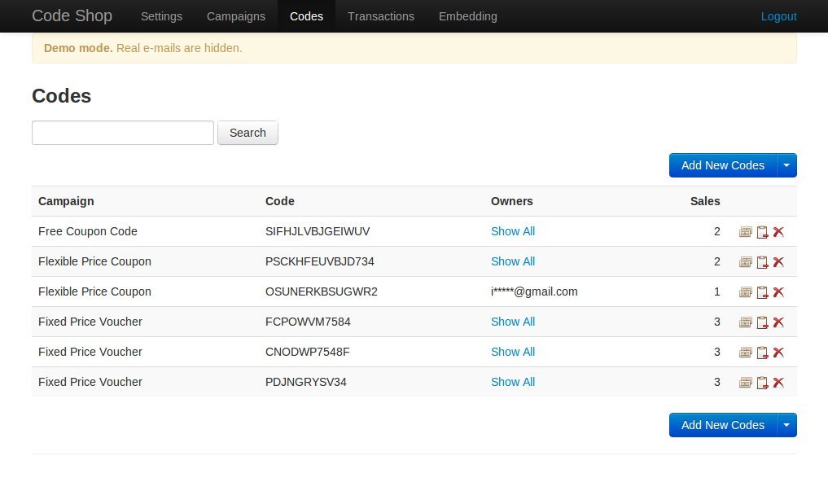Click sales icon for code SIFHJLVBJGEIWUV
The height and width of the screenshot is (504, 828).
point(746,231)
